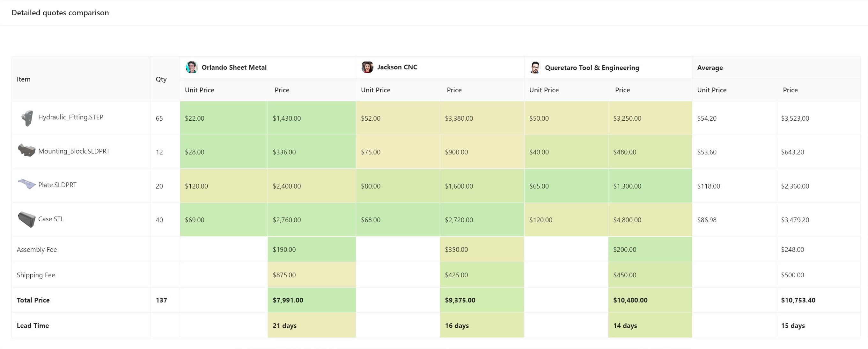Image resolution: width=868 pixels, height=349 pixels.
Task: Click the Shipping Fee row label
Action: point(36,274)
